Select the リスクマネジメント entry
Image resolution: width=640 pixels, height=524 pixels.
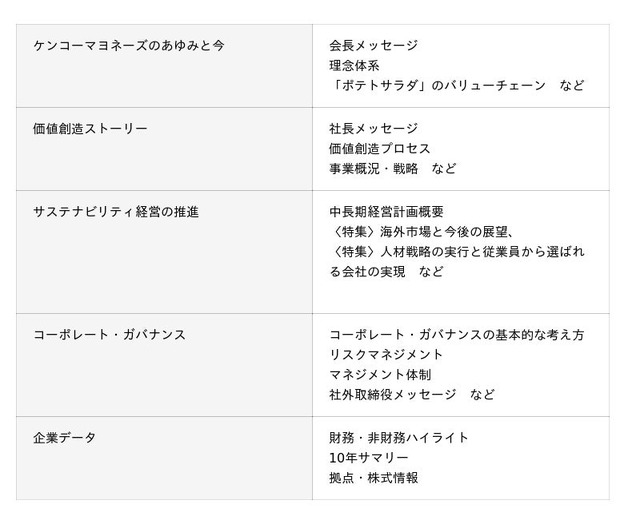pos(386,355)
